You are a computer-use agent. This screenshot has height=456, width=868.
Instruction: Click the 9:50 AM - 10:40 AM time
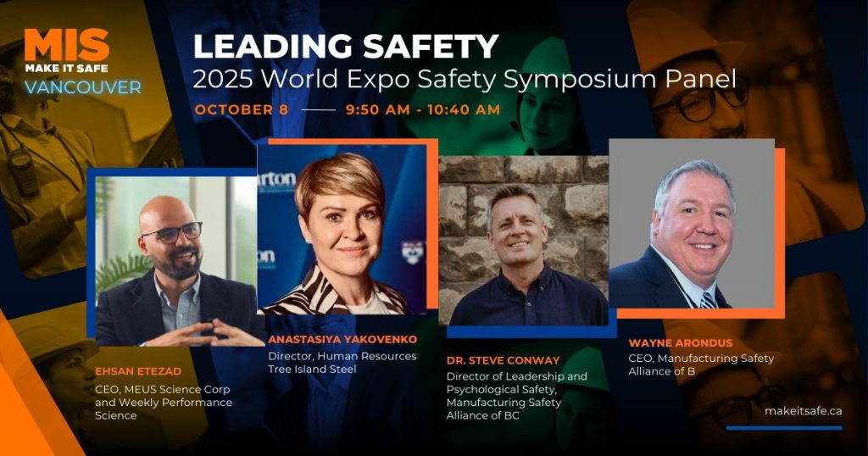click(422, 109)
